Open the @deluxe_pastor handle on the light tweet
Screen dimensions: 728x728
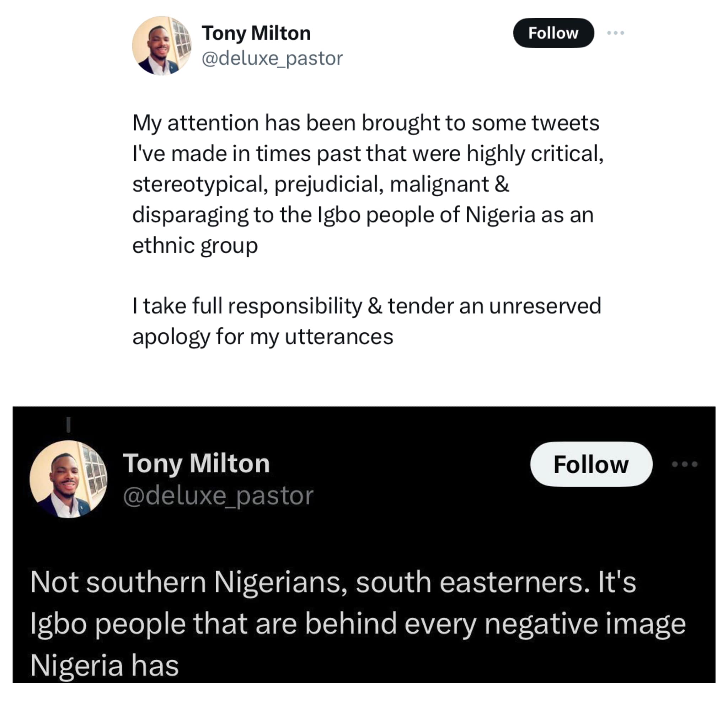point(272,58)
